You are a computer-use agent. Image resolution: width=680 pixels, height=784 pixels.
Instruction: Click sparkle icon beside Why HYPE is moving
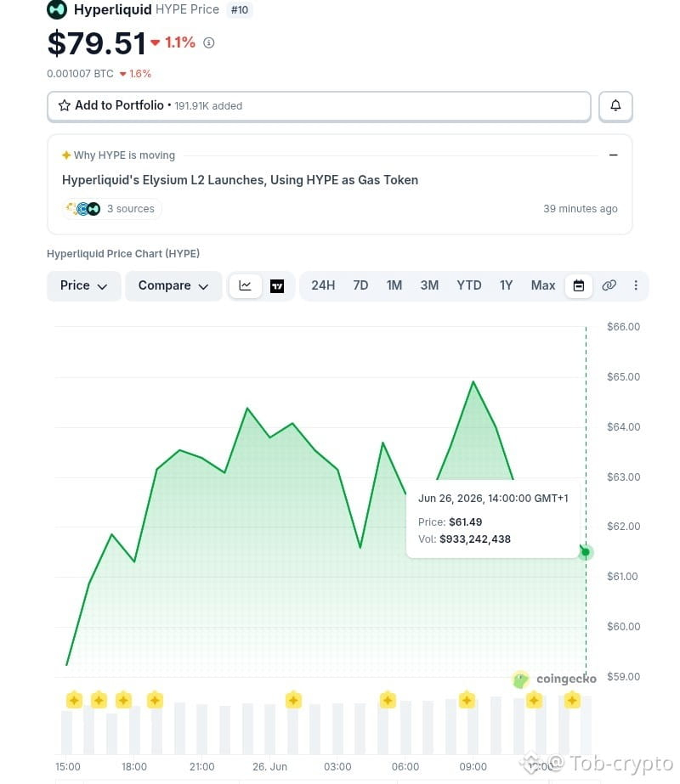(66, 155)
